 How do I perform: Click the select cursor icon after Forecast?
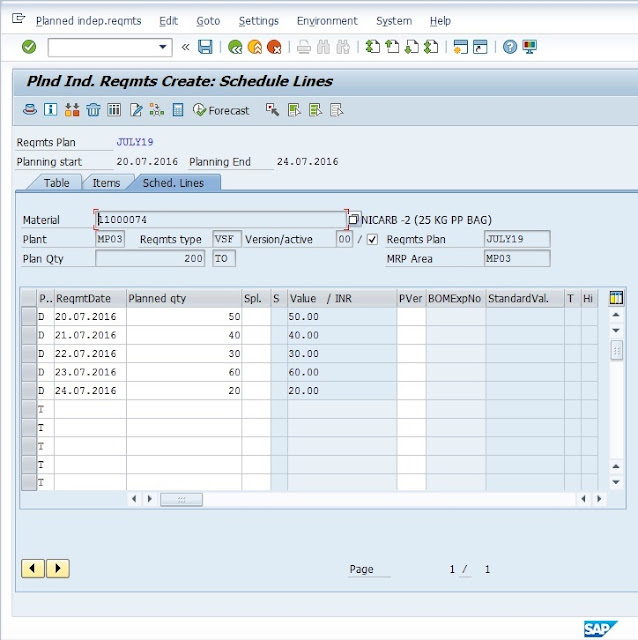pos(272,110)
